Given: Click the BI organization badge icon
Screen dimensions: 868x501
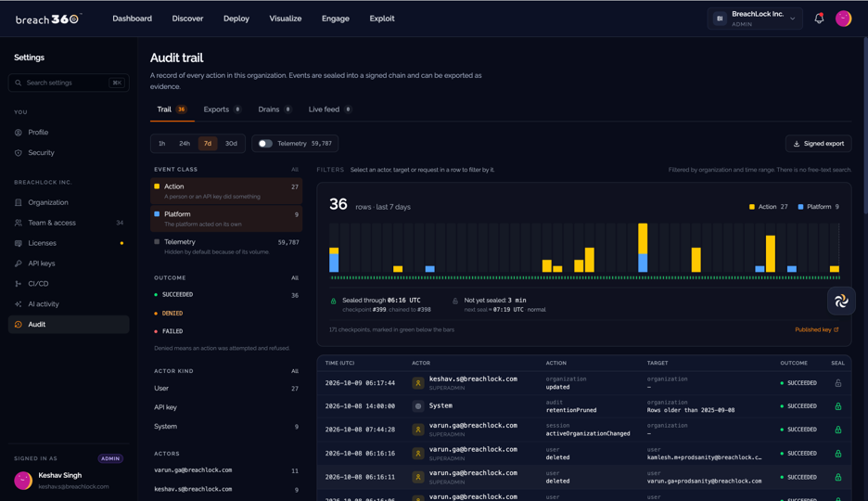Looking at the screenshot, I should [720, 19].
